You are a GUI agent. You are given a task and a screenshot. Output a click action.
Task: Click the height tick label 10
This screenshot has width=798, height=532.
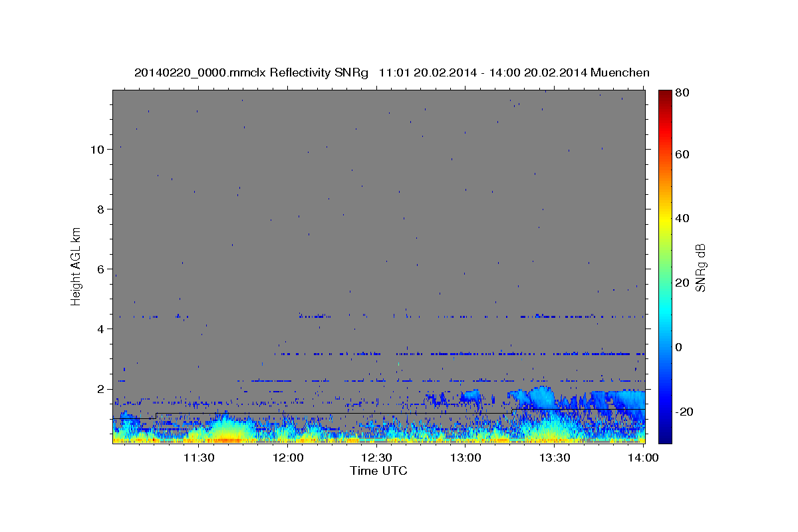pos(97,150)
